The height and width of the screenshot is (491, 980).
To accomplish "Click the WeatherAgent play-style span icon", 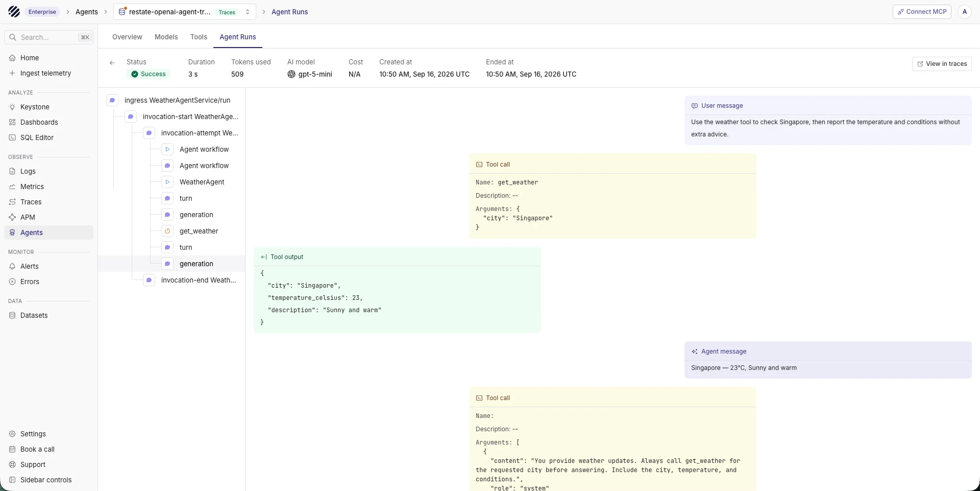I will pos(167,182).
